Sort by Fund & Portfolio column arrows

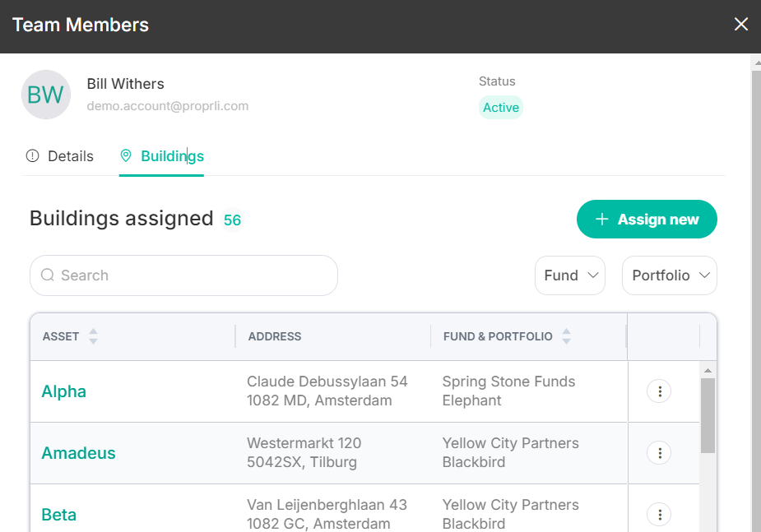click(566, 336)
